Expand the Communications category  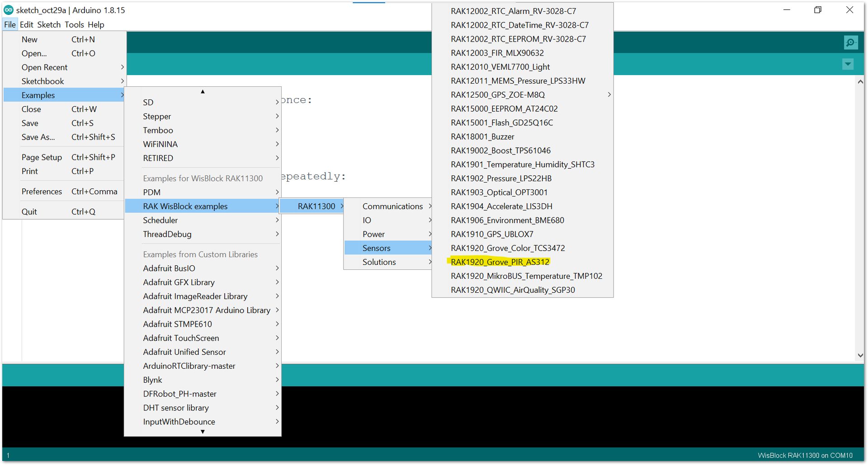pyautogui.click(x=388, y=207)
